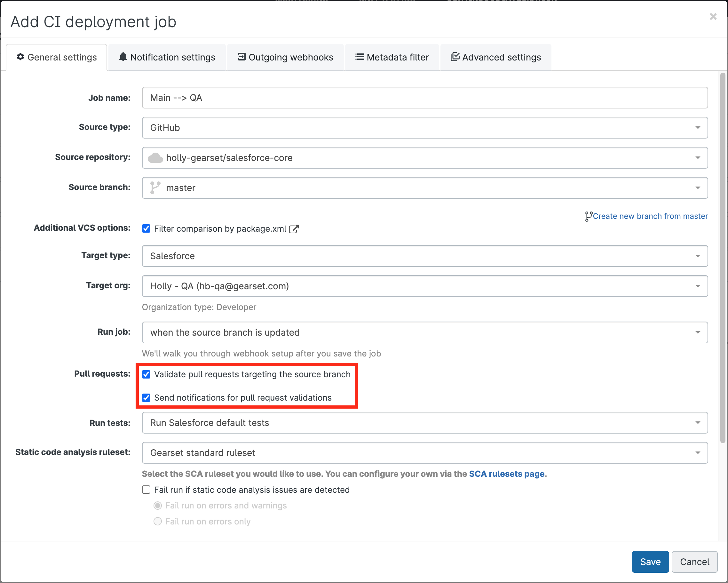Uncheck Filter comparison by package.xml

click(x=146, y=229)
